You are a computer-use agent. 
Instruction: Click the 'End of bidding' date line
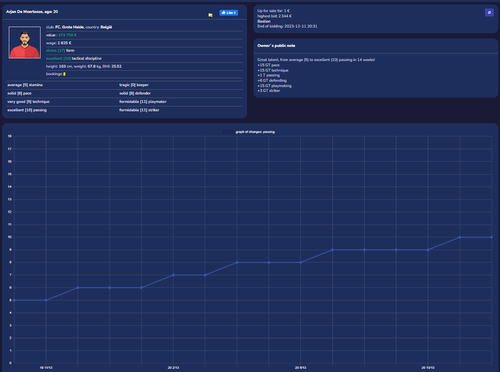(287, 26)
